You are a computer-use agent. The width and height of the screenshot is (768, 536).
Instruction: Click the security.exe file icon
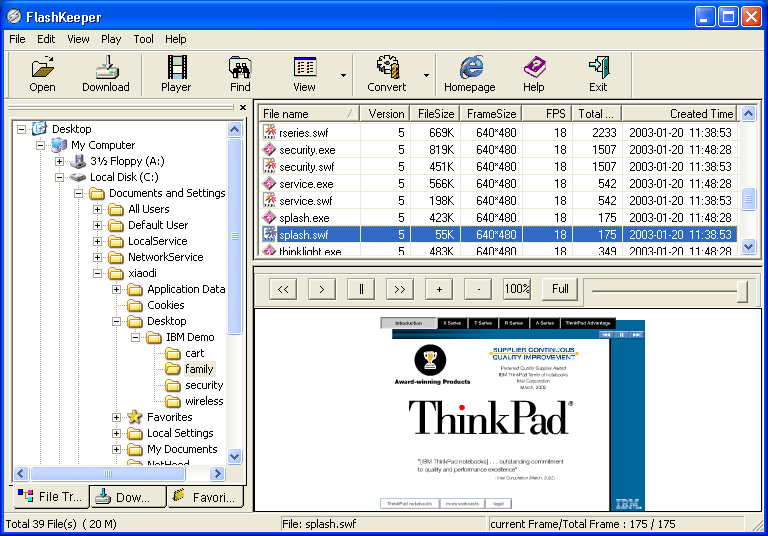pos(269,149)
